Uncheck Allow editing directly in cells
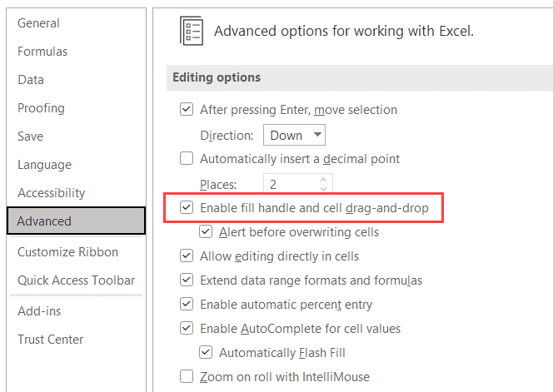 187,256
